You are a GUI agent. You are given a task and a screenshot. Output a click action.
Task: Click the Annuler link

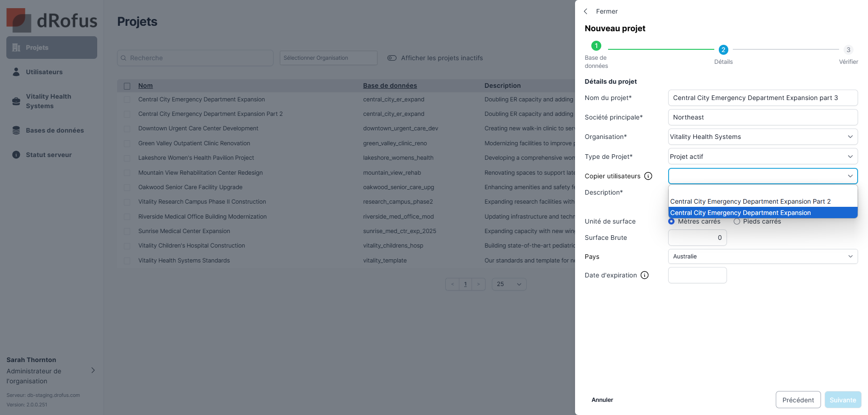coord(602,400)
